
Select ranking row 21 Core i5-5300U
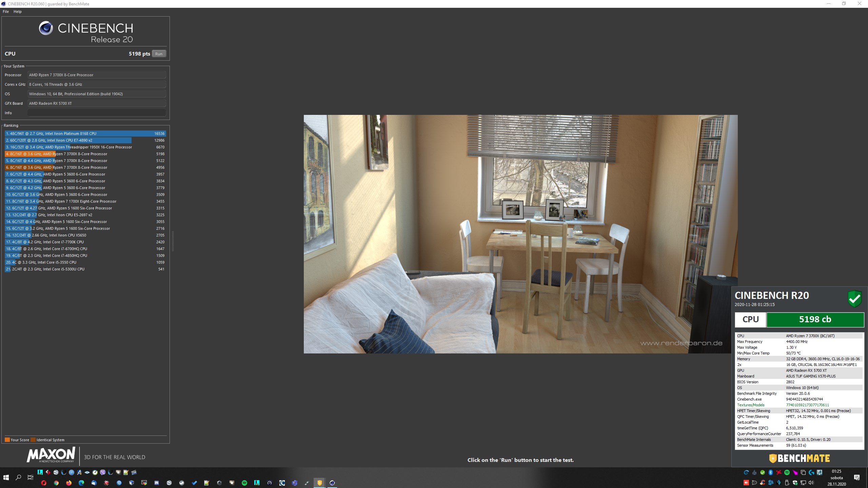[x=85, y=269]
